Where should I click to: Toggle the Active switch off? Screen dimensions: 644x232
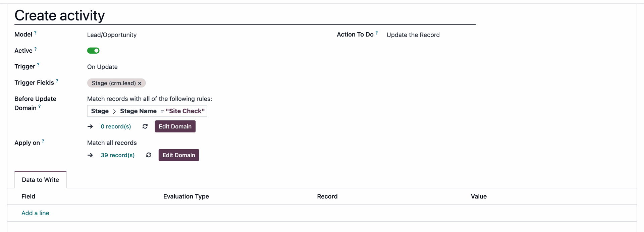click(x=93, y=51)
